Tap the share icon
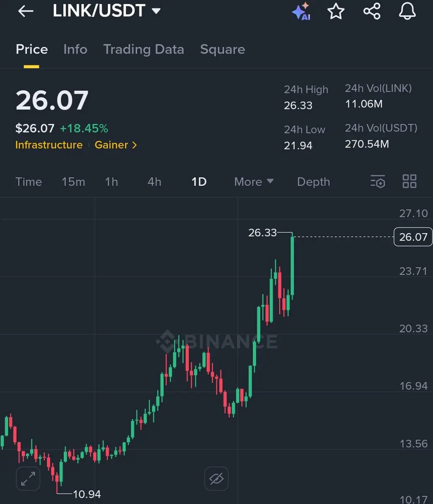 372,11
